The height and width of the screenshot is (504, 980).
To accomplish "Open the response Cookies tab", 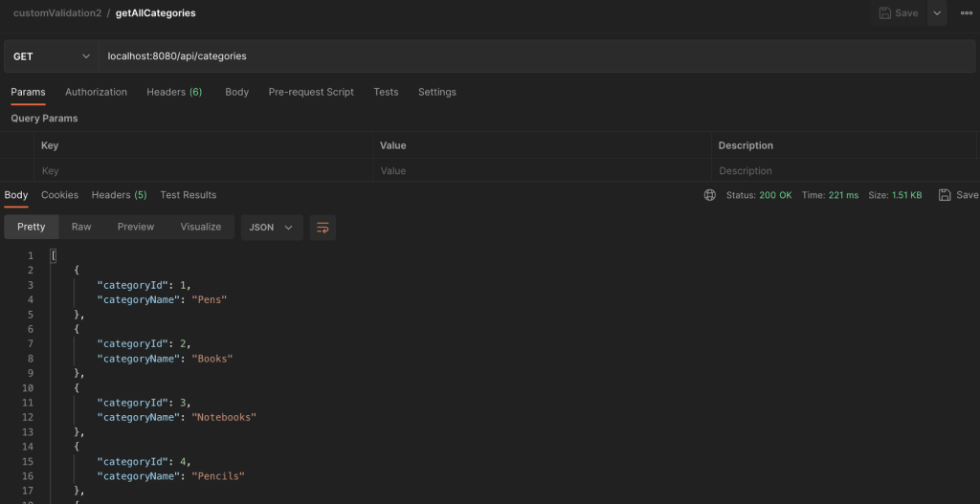I will point(60,195).
